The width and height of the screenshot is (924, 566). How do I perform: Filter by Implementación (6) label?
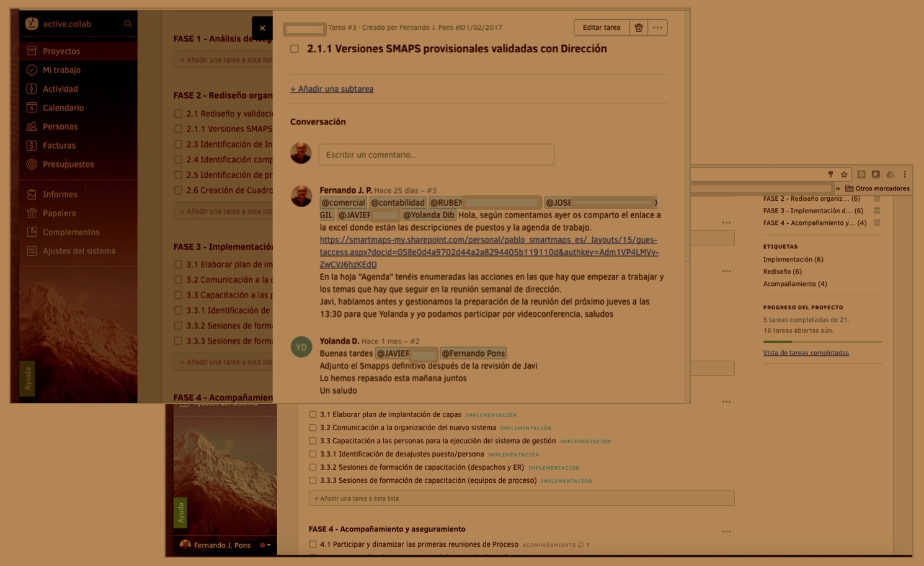click(x=793, y=259)
